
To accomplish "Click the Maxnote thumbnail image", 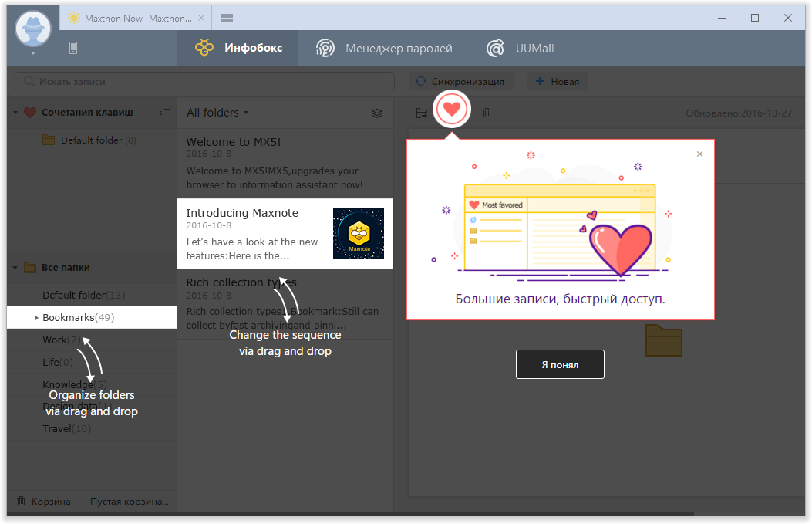I will click(x=359, y=234).
